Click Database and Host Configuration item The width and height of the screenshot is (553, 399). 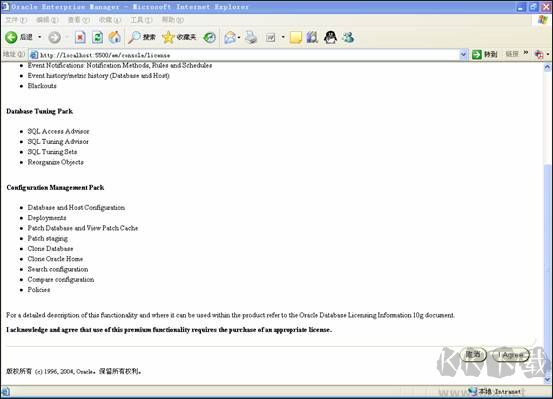pyautogui.click(x=76, y=207)
